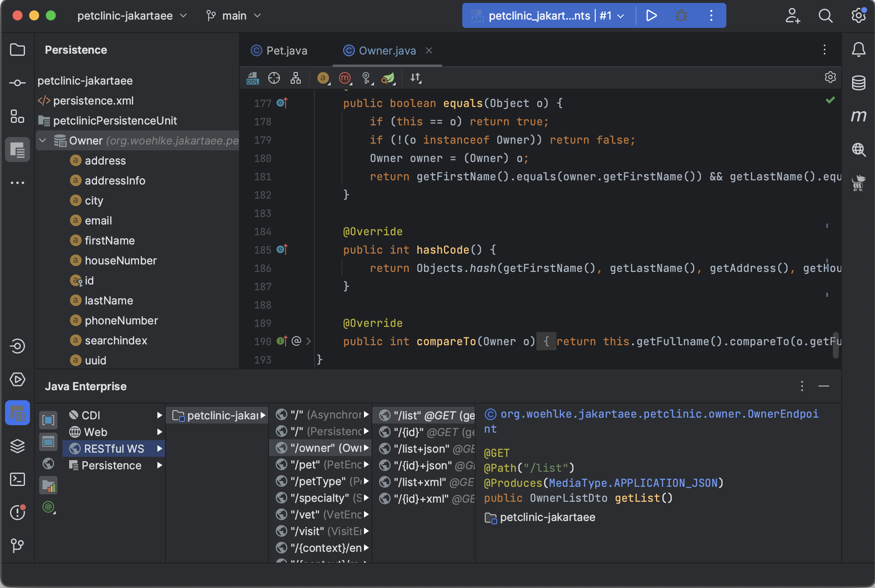875x588 pixels.
Task: Start debugging with the bug icon
Action: 681,15
